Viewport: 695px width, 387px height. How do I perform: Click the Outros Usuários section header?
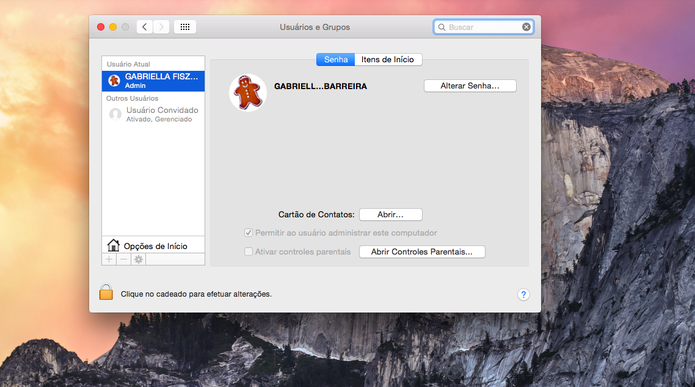(132, 98)
